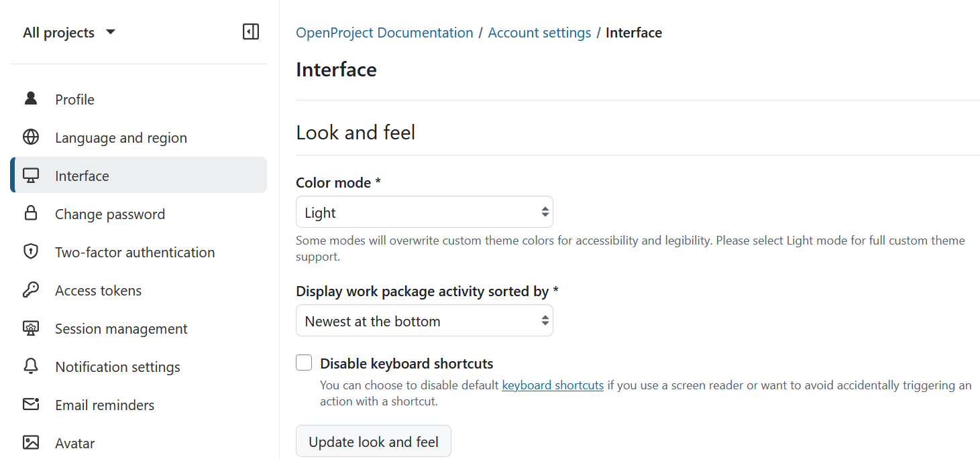Enable the Disable keyboard shortcuts checkbox

pos(303,362)
